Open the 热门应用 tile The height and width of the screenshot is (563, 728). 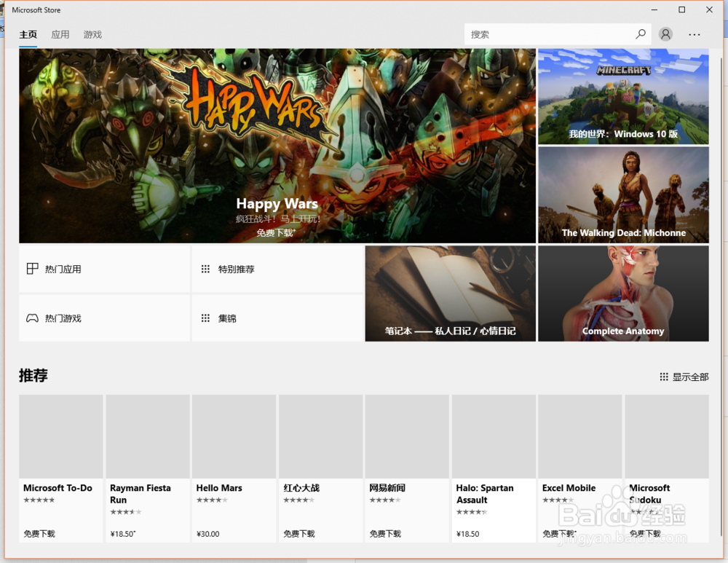click(x=104, y=269)
